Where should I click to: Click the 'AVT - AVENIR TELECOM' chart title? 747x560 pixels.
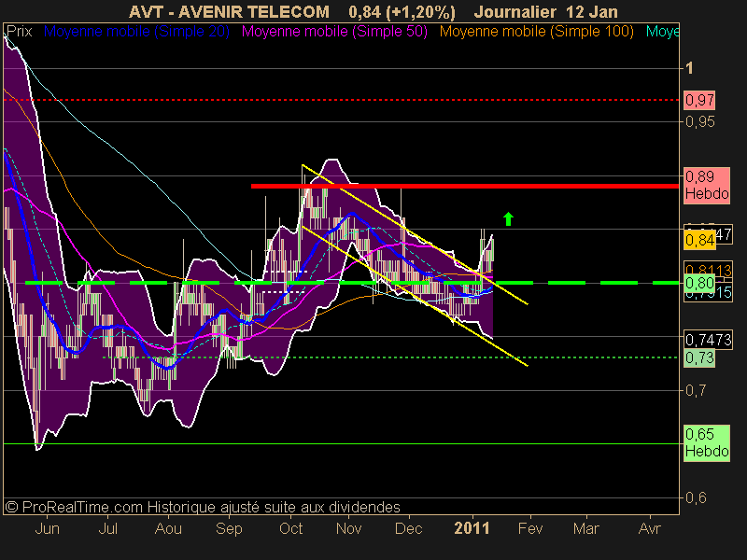click(x=229, y=11)
